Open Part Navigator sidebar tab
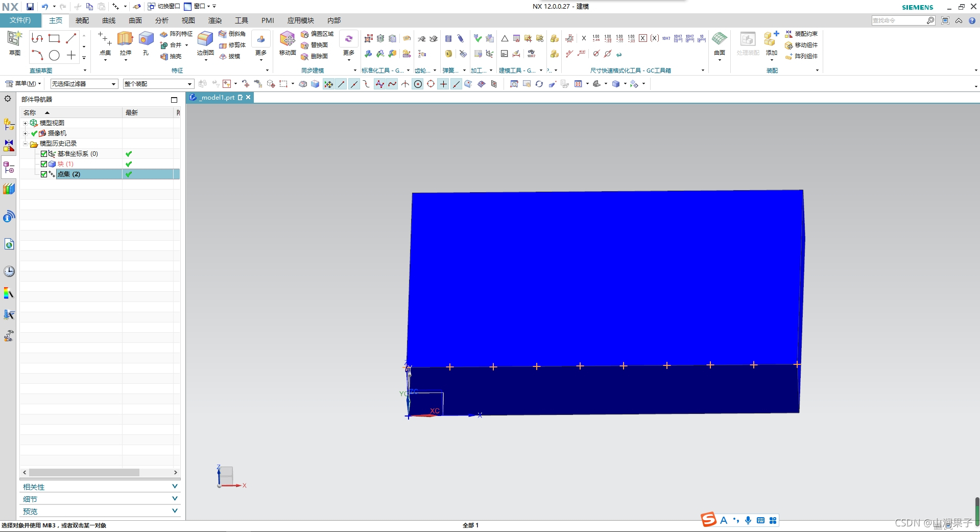Image resolution: width=980 pixels, height=532 pixels. tap(9, 168)
